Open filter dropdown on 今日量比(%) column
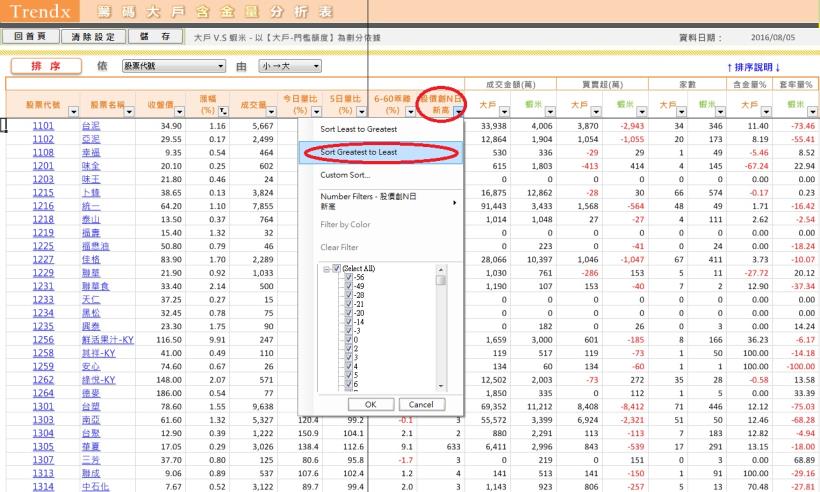This screenshot has width=820, height=492. pyautogui.click(x=316, y=111)
